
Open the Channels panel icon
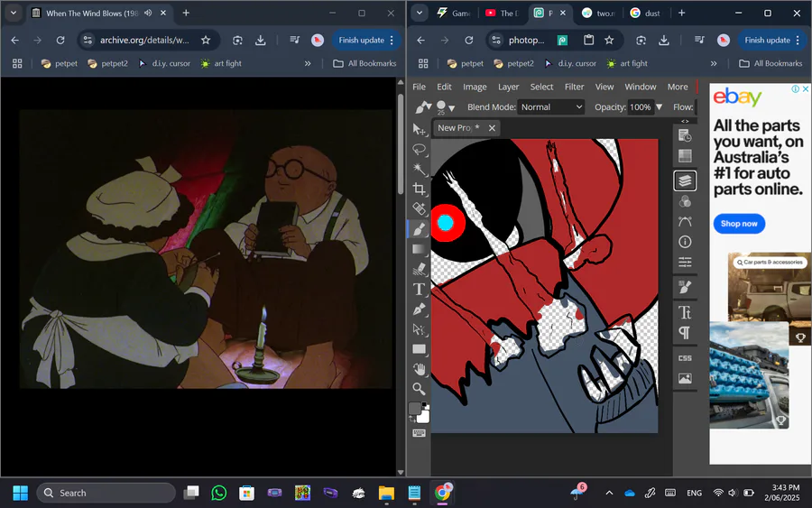click(x=685, y=201)
